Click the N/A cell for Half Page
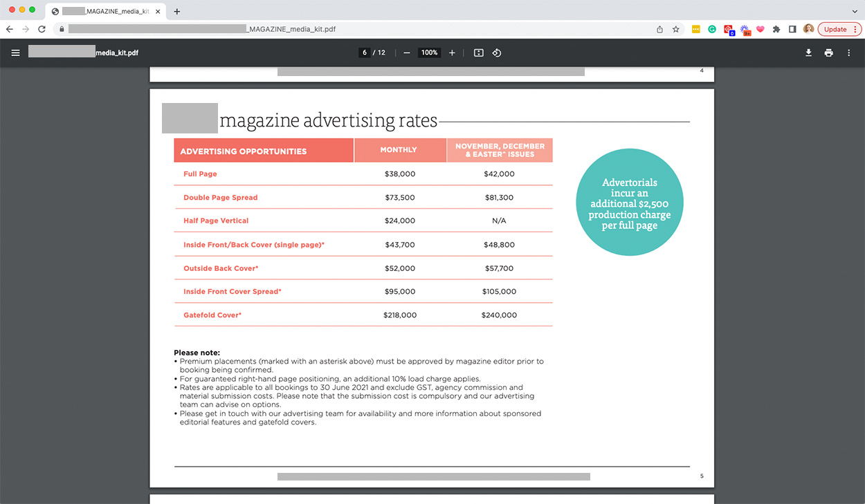Screen dimensions: 865x504 499,221
